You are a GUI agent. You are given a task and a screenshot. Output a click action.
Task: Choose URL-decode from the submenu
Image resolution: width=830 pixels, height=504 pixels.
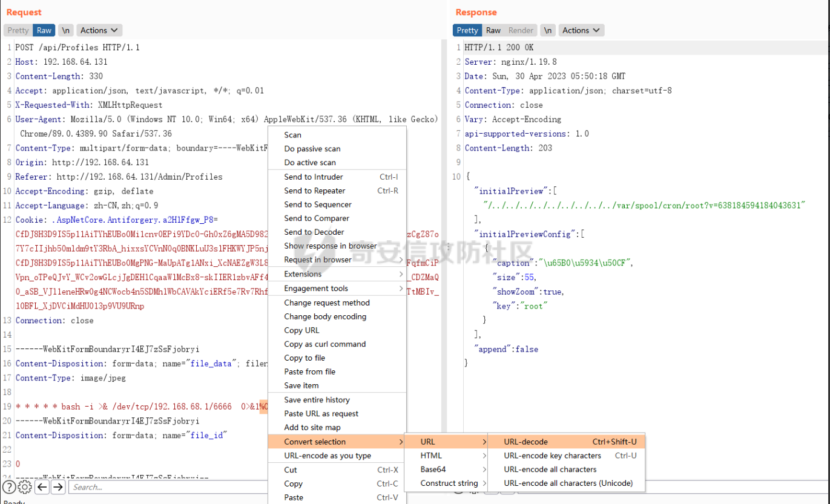pos(566,442)
